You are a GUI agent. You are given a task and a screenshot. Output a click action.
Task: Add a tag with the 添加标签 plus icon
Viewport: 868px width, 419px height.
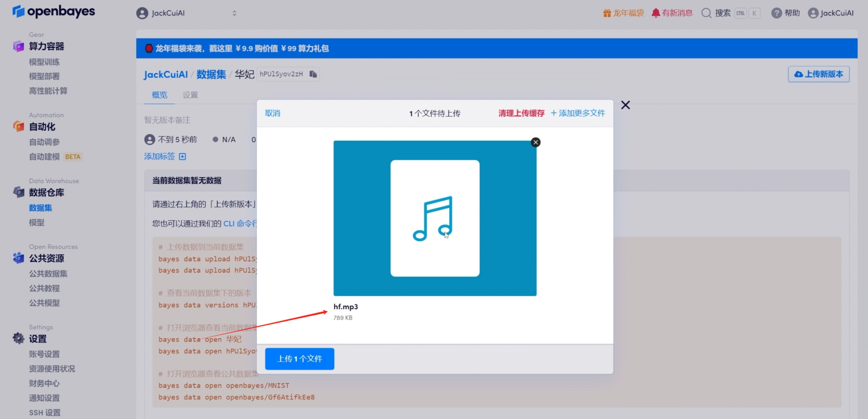[x=183, y=156]
